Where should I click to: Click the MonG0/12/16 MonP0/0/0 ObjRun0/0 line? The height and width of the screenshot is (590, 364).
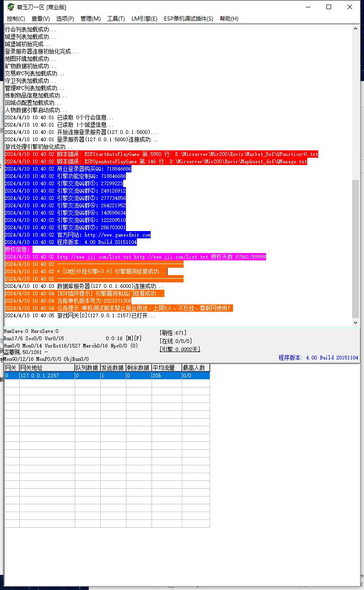(x=46, y=359)
